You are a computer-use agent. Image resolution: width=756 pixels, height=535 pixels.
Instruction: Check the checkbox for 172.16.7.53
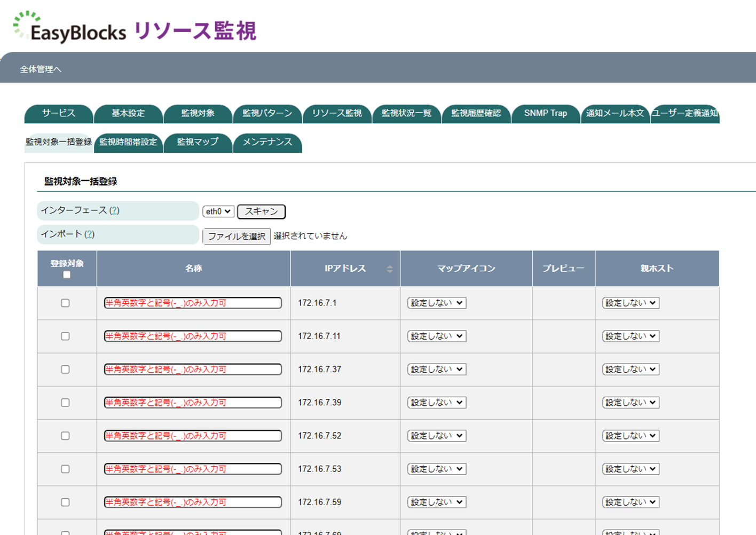[65, 469]
